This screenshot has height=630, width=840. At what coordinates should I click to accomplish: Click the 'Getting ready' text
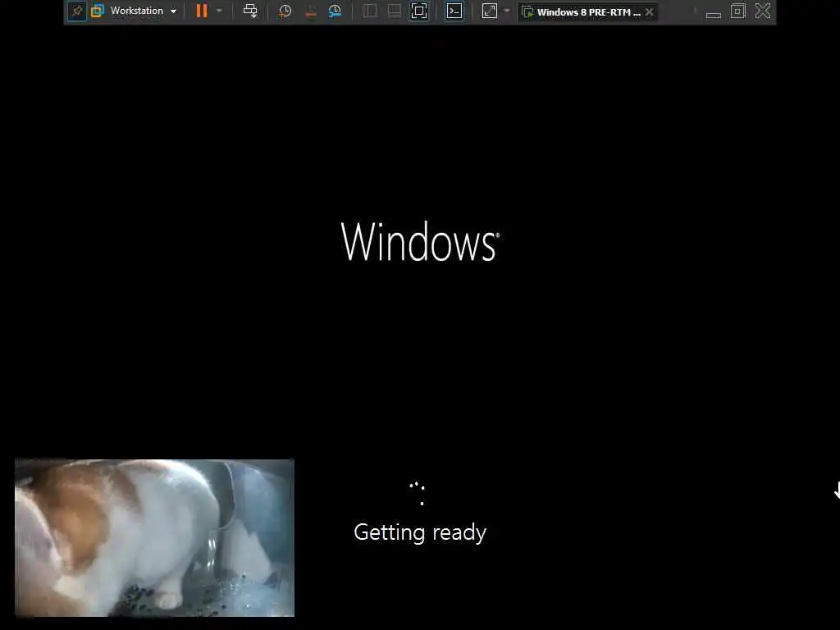coord(420,532)
